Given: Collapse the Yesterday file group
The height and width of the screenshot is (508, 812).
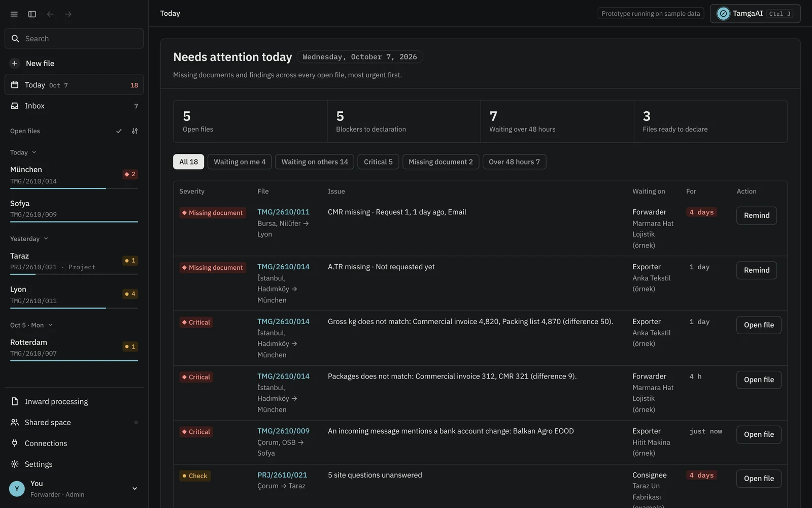Looking at the screenshot, I should (29, 239).
